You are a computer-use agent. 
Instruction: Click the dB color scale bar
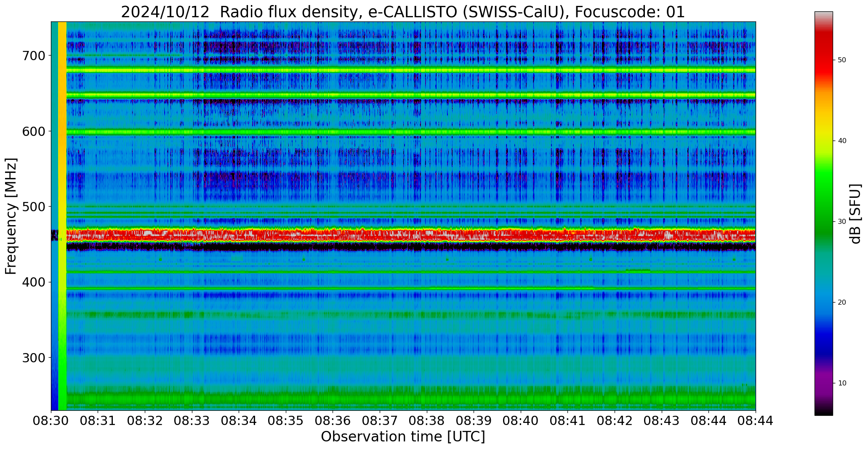pos(823,213)
